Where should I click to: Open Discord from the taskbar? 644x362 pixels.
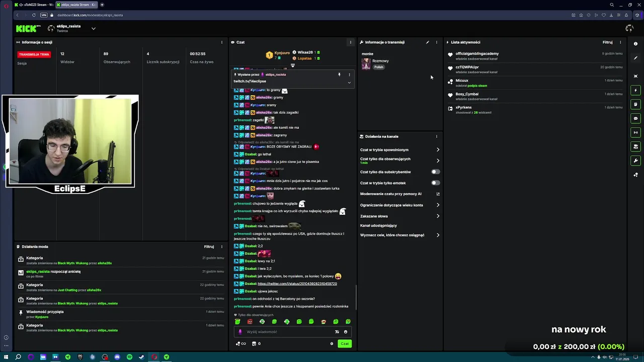pos(117,357)
